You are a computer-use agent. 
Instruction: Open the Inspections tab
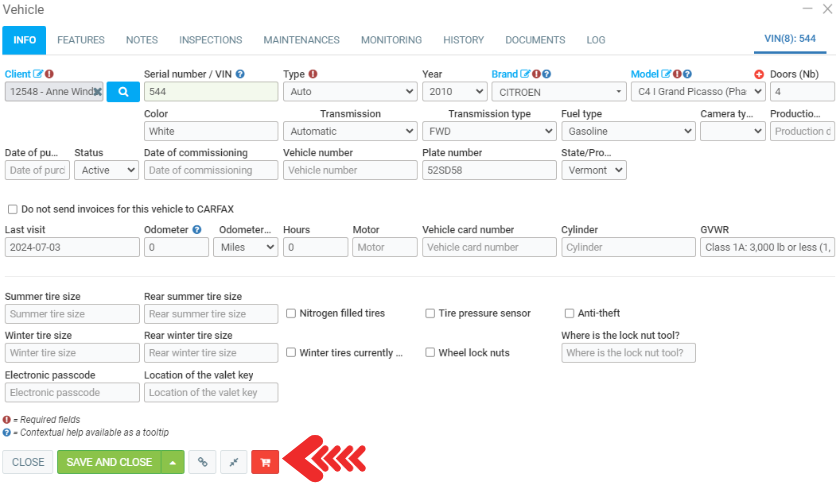pos(210,40)
